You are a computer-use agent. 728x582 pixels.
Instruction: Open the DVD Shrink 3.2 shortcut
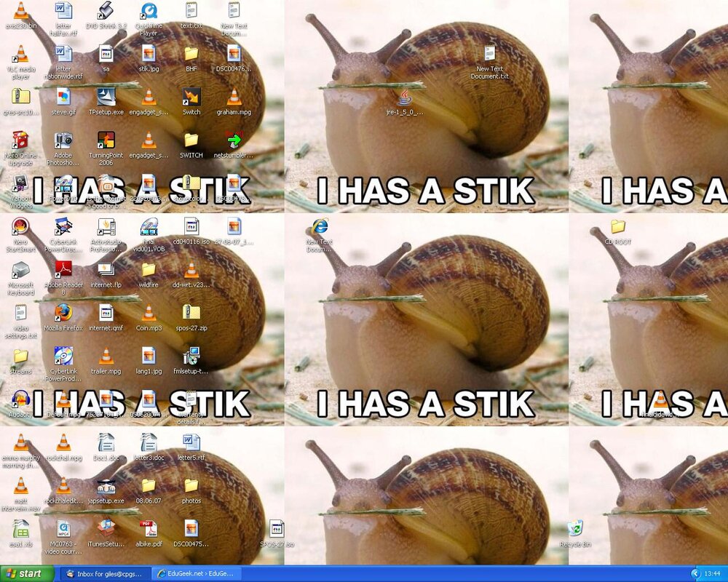106,11
